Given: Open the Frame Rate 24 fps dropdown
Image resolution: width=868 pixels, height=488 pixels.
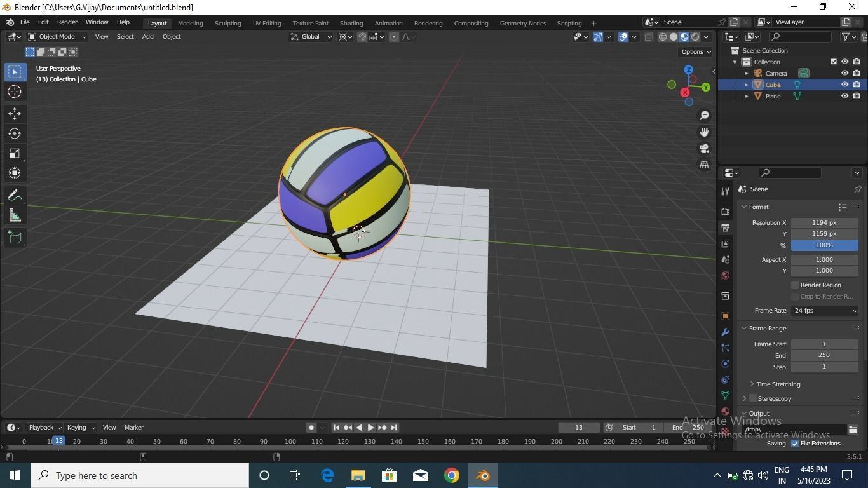Looking at the screenshot, I should point(825,311).
